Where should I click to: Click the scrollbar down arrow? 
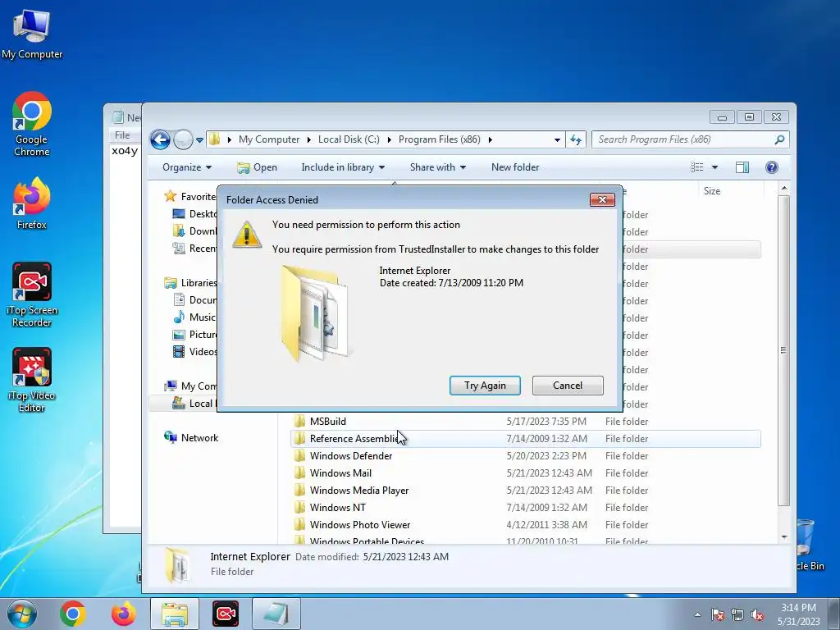(x=784, y=536)
